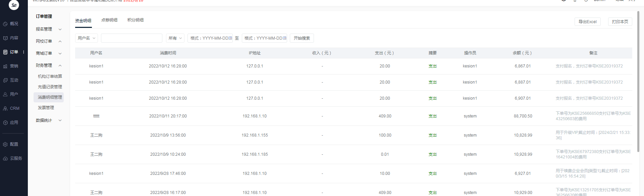
Task: Open the 应用 apps sidebar icon
Action: pyautogui.click(x=5, y=122)
